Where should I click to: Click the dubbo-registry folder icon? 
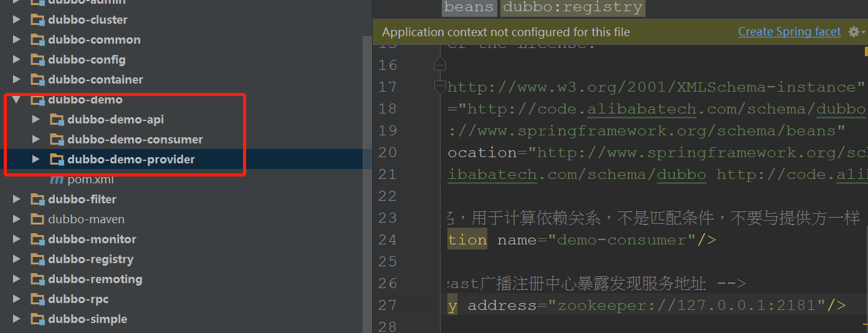click(38, 259)
